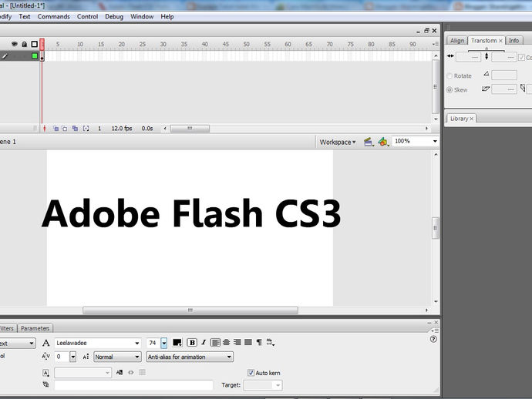The width and height of the screenshot is (532, 399).
Task: Switch to the Align tab
Action: tap(457, 41)
